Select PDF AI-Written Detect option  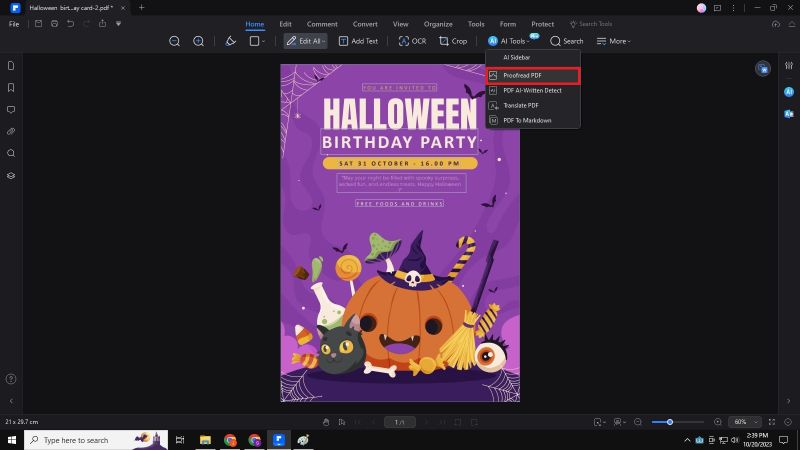pyautogui.click(x=533, y=90)
